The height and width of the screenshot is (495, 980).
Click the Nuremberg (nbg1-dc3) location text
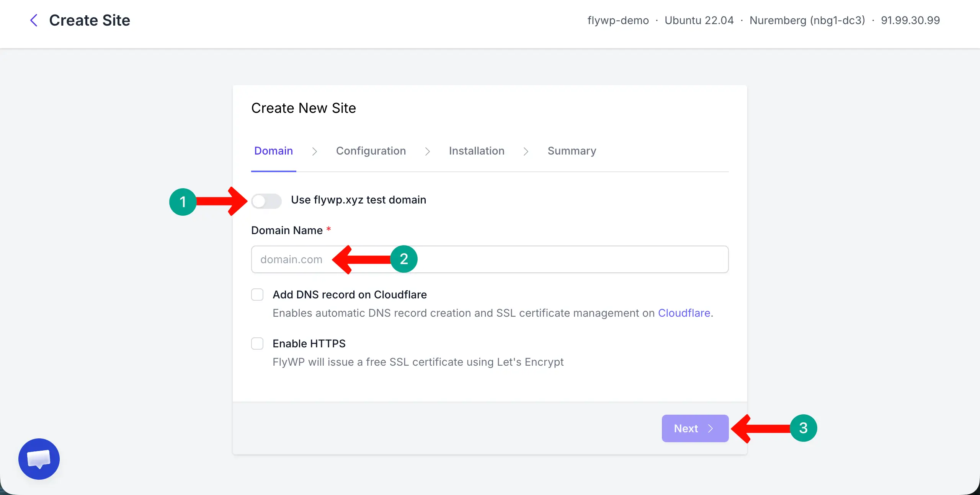(x=807, y=20)
